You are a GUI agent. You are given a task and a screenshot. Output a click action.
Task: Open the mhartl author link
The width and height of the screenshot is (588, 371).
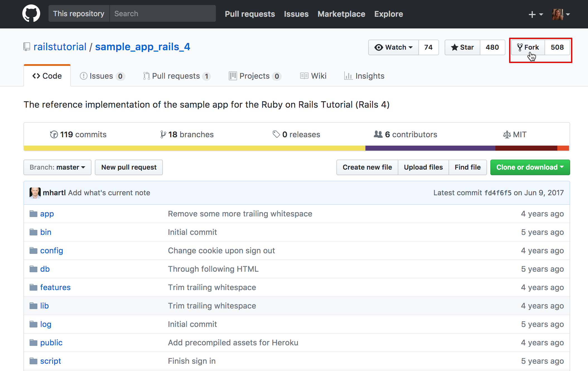coord(54,193)
